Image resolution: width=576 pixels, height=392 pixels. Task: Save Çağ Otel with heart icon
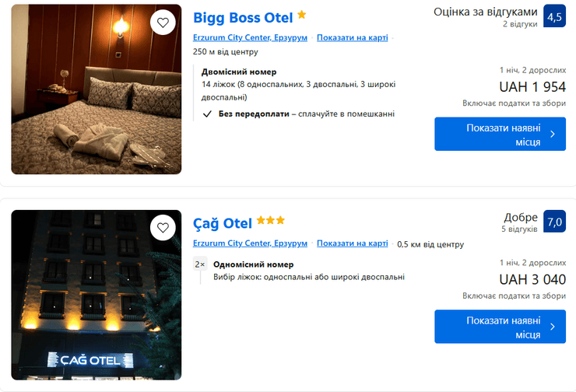(163, 229)
